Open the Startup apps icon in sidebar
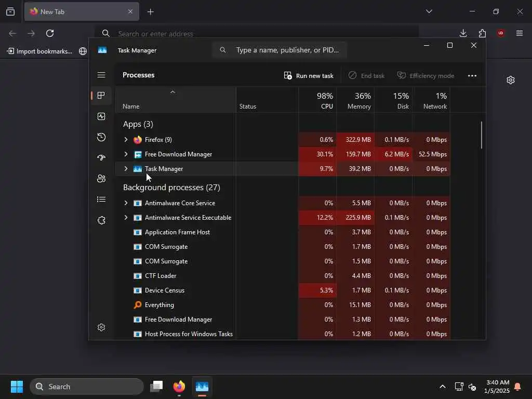The width and height of the screenshot is (532, 399). [101, 158]
